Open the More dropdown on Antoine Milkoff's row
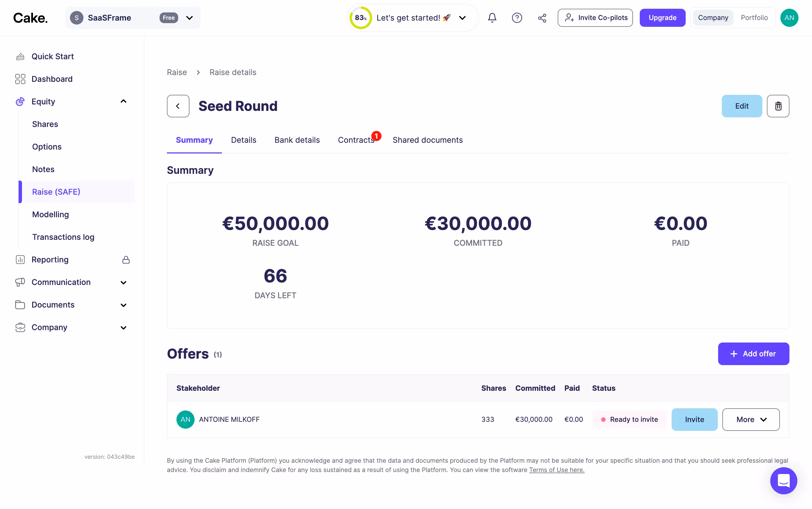Image resolution: width=812 pixels, height=509 pixels. pyautogui.click(x=751, y=419)
